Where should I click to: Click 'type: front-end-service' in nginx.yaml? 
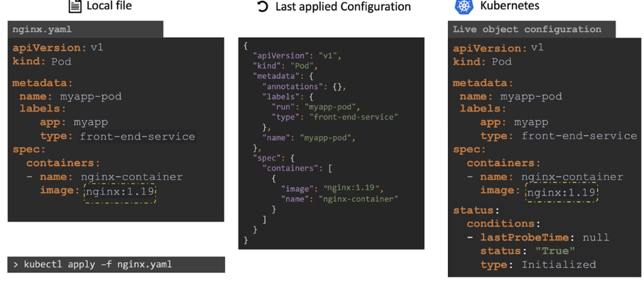[x=117, y=136]
